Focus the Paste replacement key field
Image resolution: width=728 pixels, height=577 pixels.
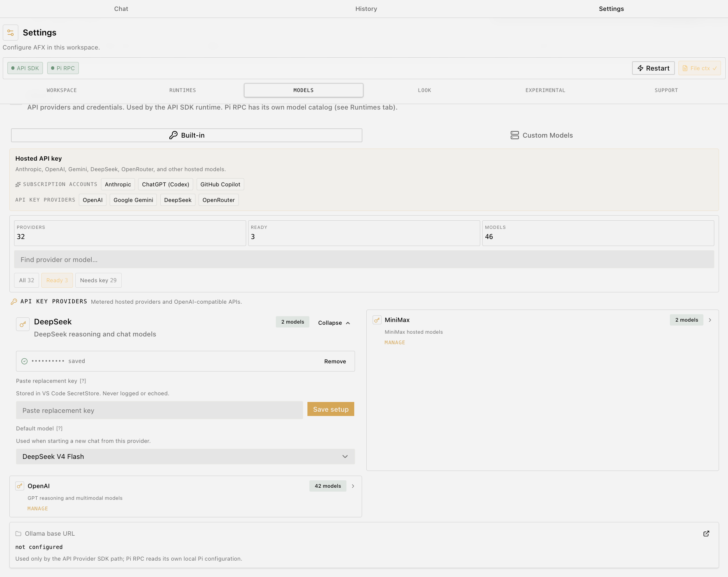click(160, 411)
